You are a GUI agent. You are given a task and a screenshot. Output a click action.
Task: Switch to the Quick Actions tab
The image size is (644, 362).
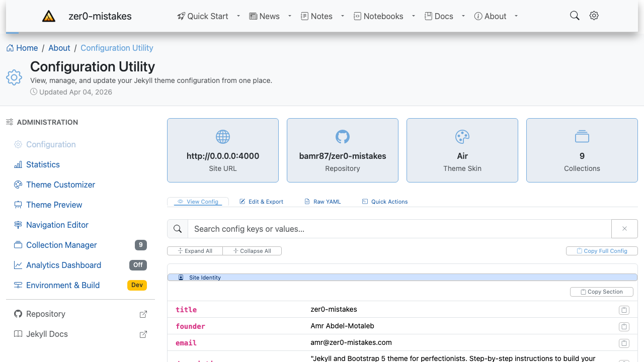385,202
